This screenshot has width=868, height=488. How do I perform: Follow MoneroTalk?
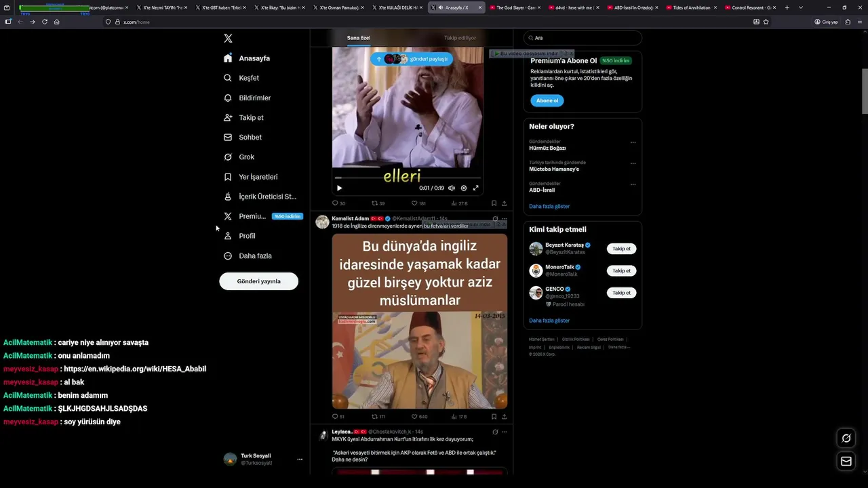(621, 271)
